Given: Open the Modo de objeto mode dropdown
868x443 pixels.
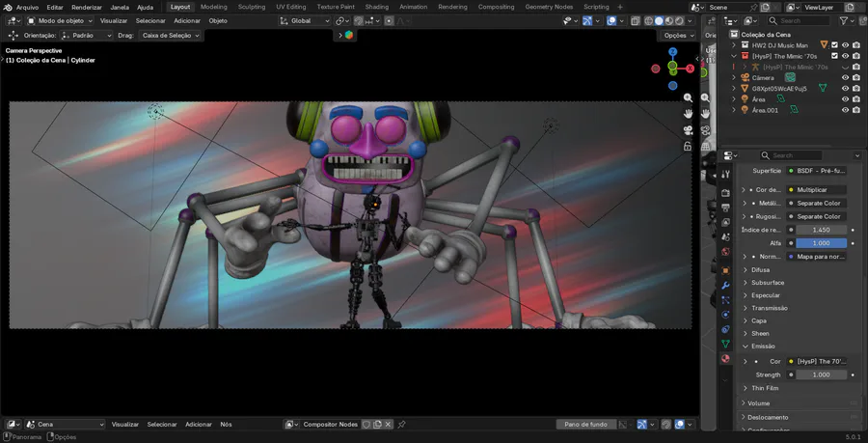Looking at the screenshot, I should coord(60,20).
